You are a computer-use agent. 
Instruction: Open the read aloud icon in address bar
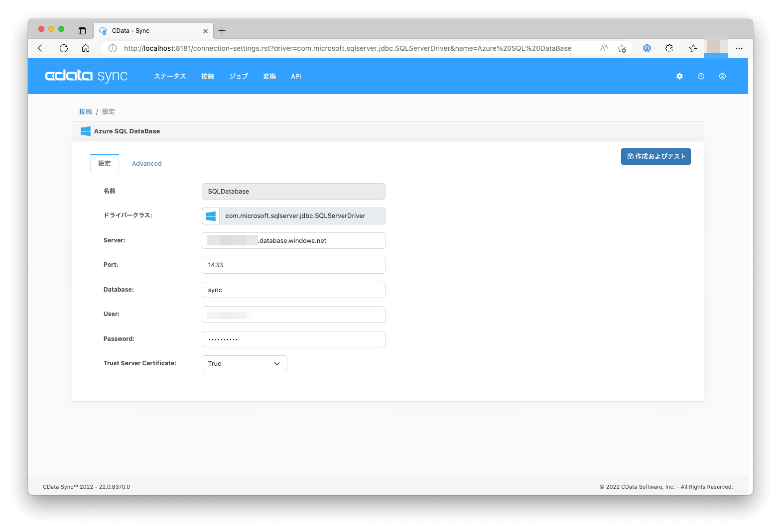(604, 48)
